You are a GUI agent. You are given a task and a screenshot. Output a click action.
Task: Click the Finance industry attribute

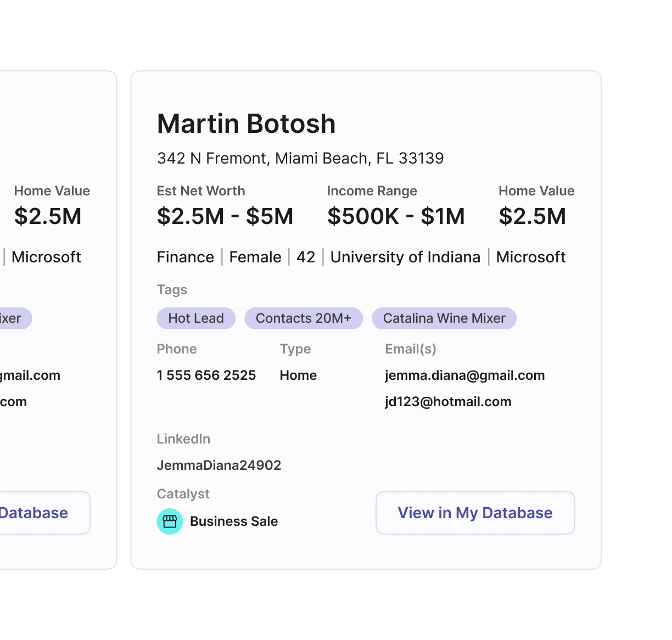tap(186, 257)
